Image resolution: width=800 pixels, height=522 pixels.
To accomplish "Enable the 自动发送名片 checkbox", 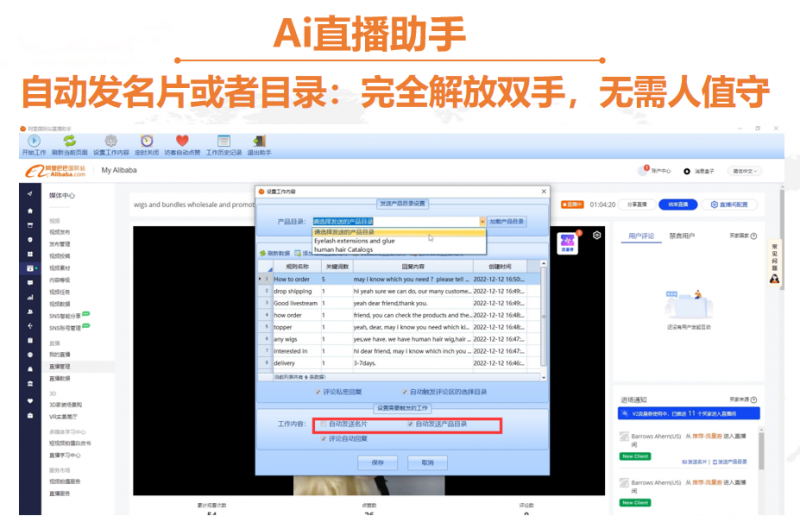I will pos(323,424).
